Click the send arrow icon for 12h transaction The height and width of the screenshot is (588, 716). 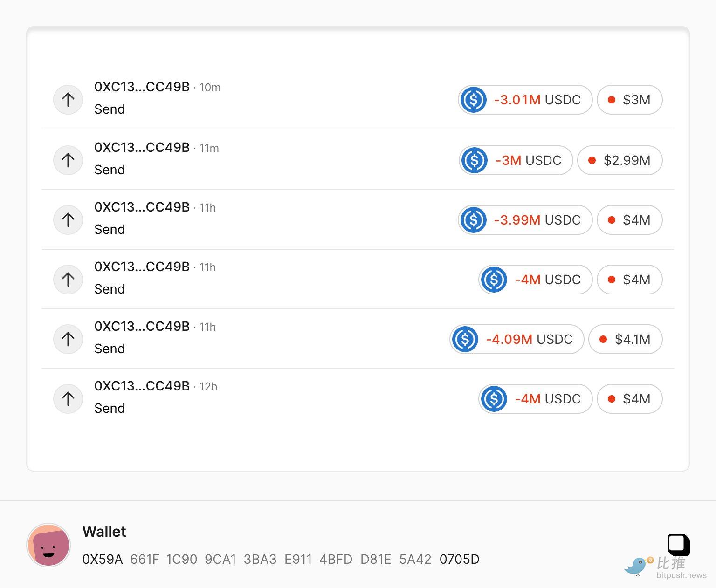pyautogui.click(x=68, y=399)
